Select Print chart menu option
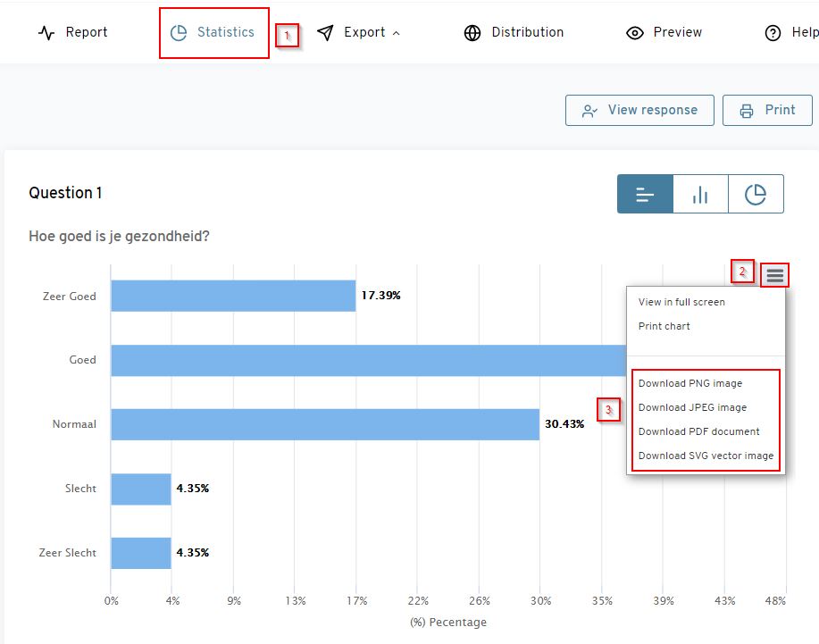The width and height of the screenshot is (819, 644). pos(664,326)
